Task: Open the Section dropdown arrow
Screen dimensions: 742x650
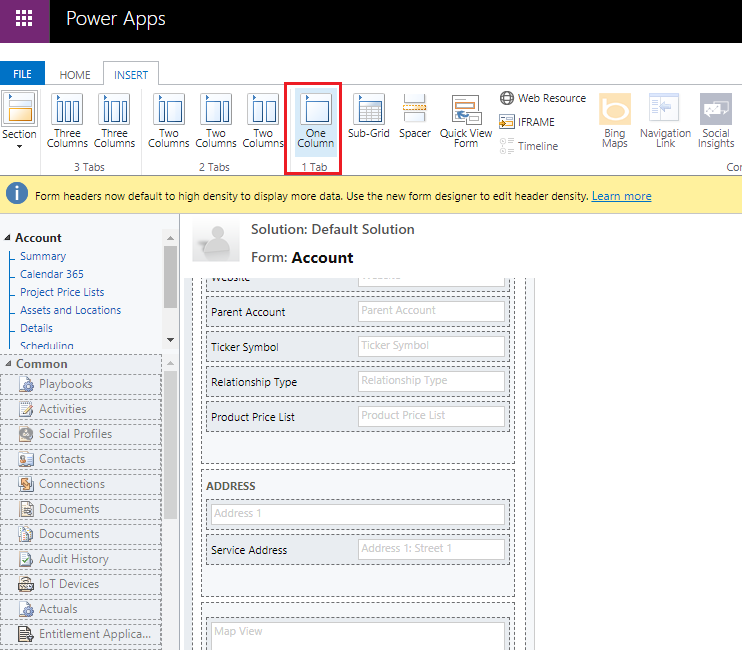Action: (19, 147)
